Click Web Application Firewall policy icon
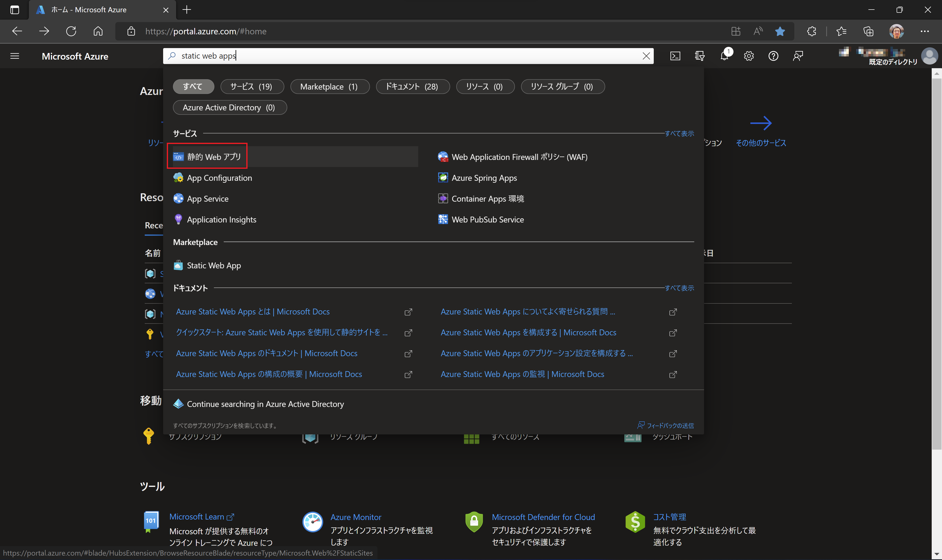Viewport: 942px width, 560px height. 443,156
